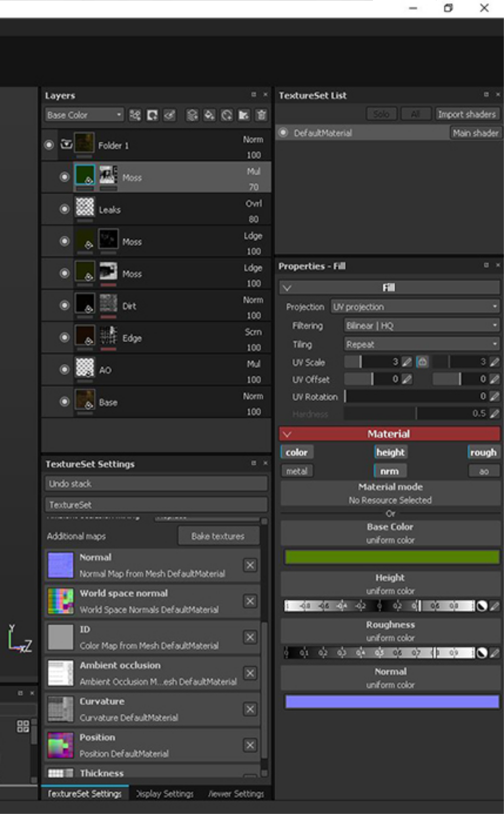This screenshot has height=814, width=504.
Task: Toggle visibility of the Leaks layer
Action: pyautogui.click(x=64, y=209)
